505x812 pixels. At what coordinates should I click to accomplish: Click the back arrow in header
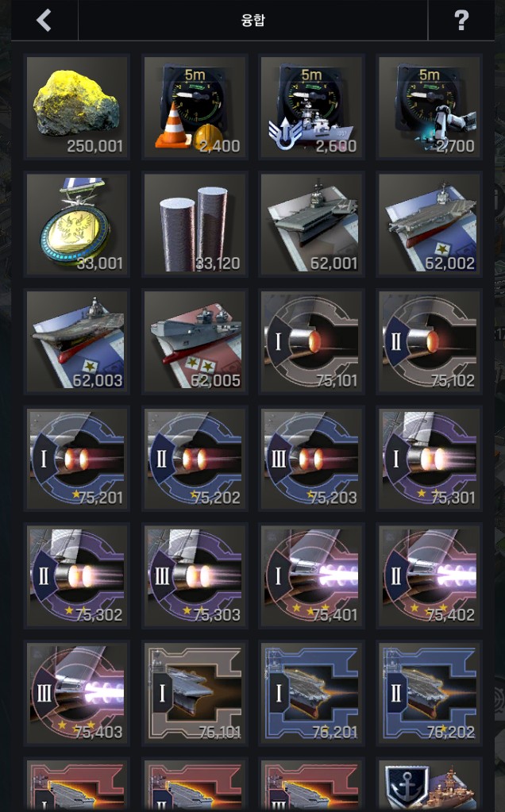pyautogui.click(x=44, y=21)
